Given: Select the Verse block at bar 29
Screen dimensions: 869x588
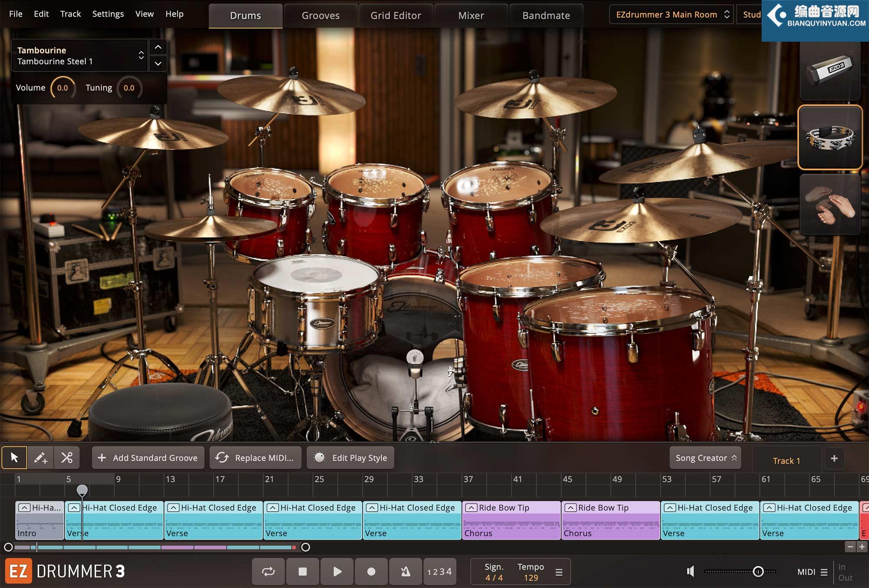Looking at the screenshot, I should 412,520.
